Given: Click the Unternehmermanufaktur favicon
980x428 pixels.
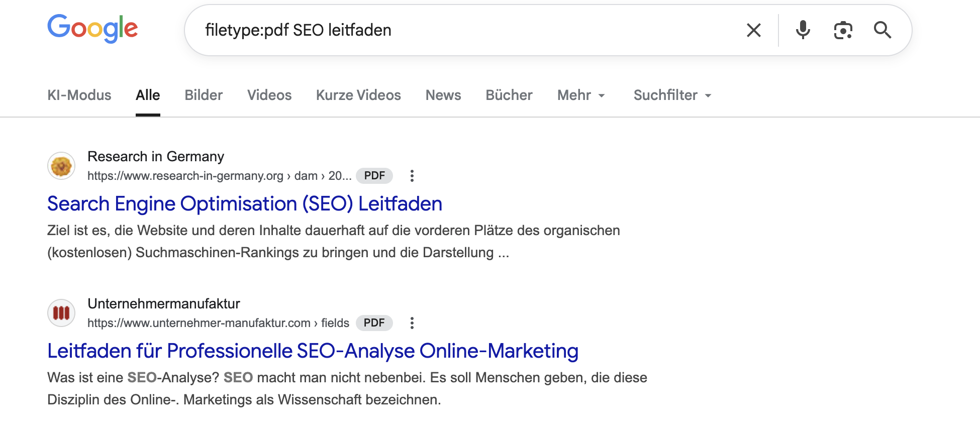Looking at the screenshot, I should (61, 313).
